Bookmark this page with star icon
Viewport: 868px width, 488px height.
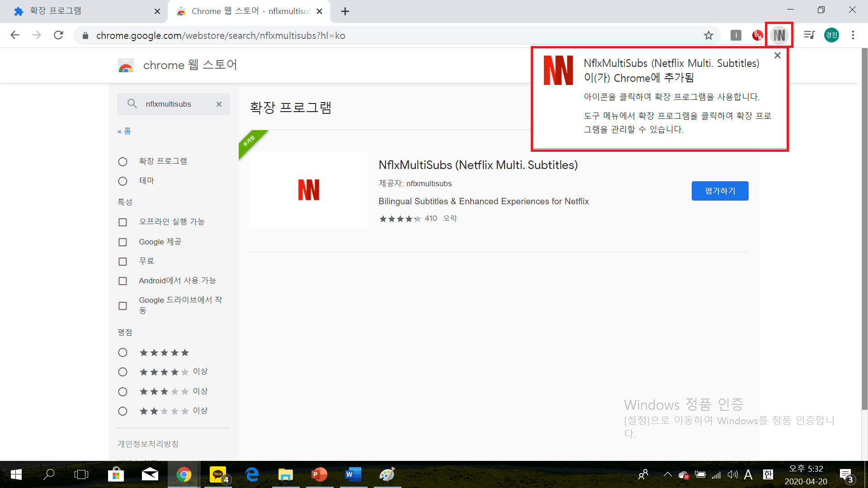click(708, 35)
